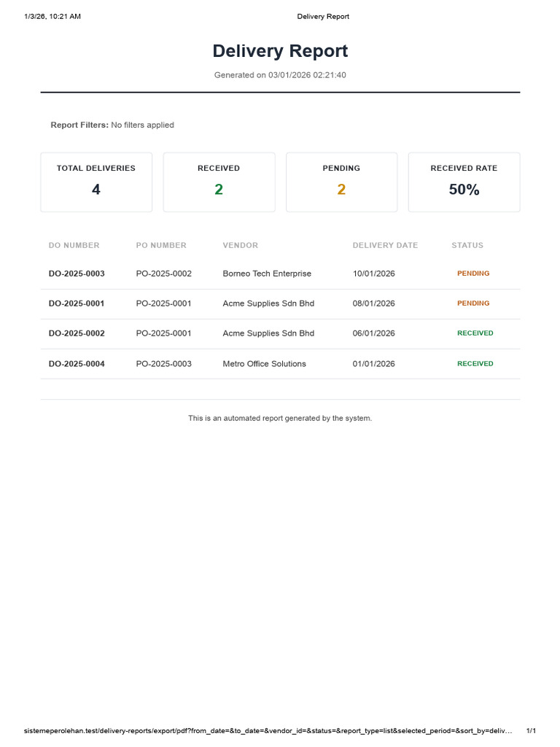
Task: Click the Received count card value
Action: point(219,189)
